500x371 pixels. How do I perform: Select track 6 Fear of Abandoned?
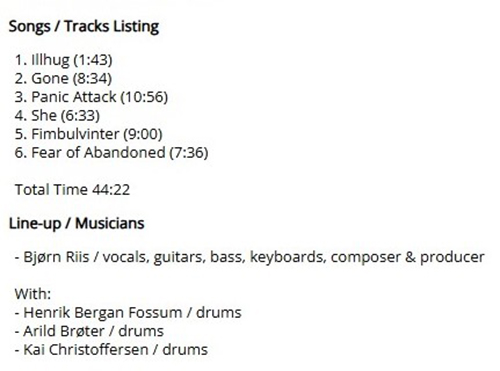pos(111,153)
